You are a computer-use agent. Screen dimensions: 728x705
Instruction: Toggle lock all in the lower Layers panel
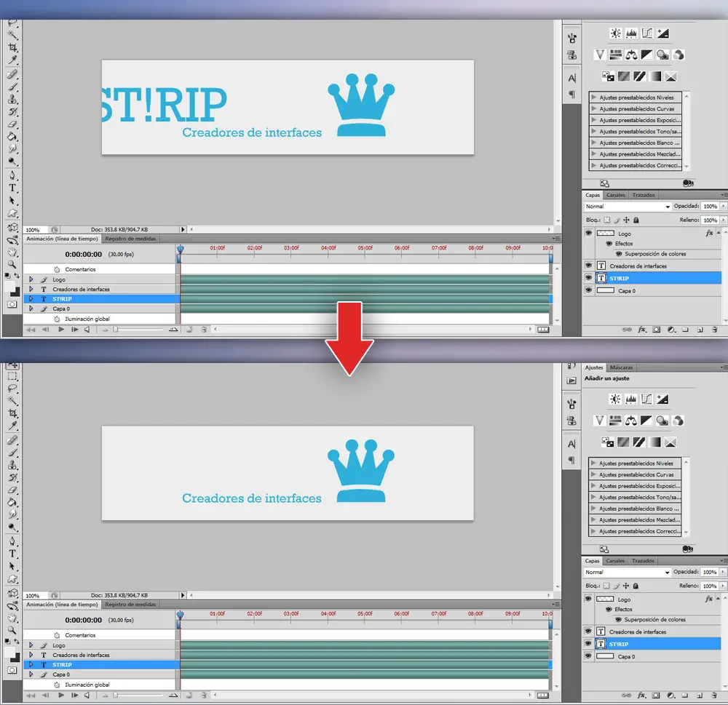636,586
